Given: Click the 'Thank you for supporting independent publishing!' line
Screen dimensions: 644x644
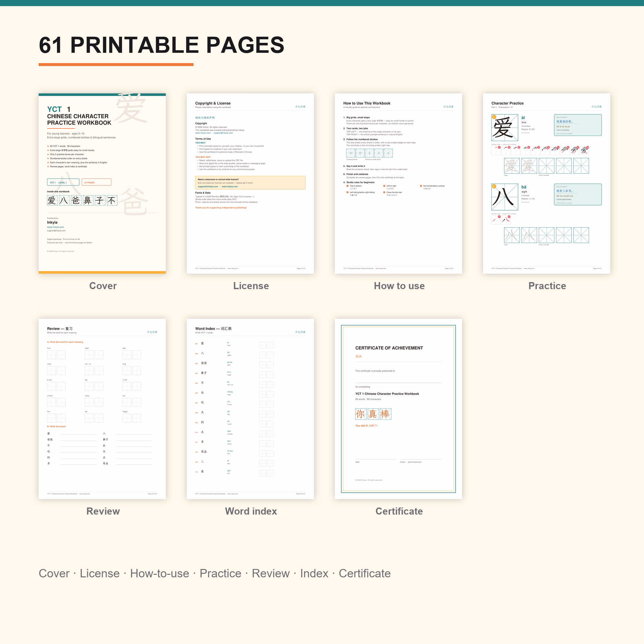Looking at the screenshot, I should 221,208.
